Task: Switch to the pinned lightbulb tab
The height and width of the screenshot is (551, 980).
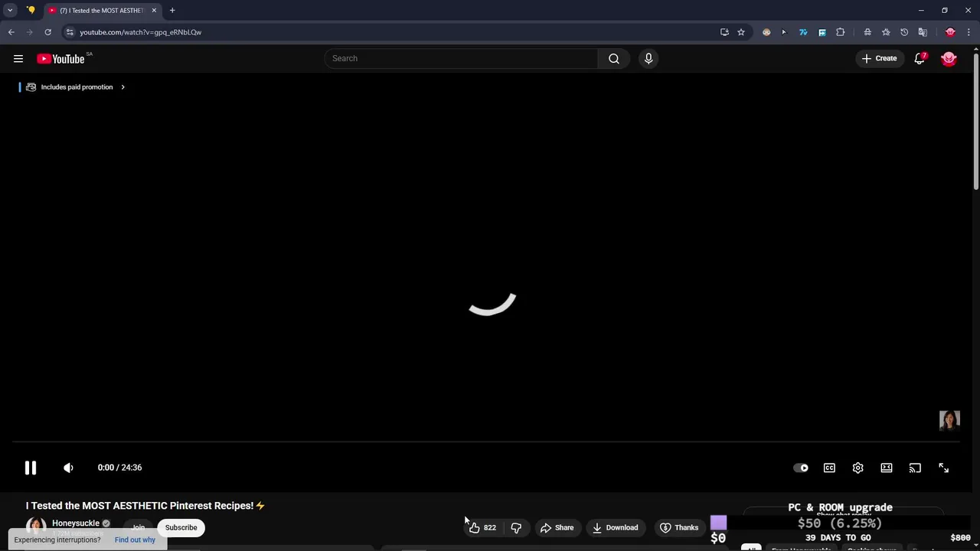Action: (31, 11)
